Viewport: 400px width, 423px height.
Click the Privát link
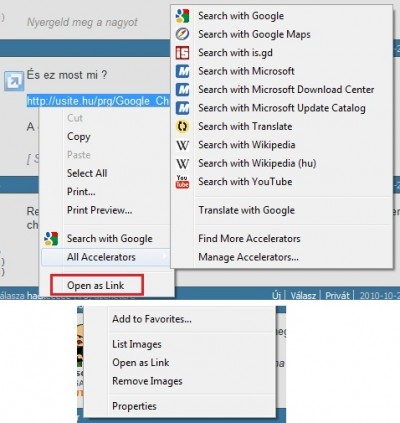337,296
